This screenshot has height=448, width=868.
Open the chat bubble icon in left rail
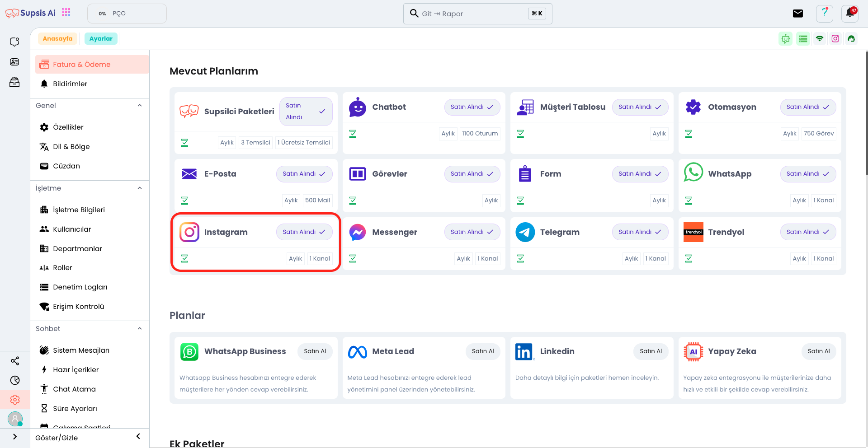14,42
